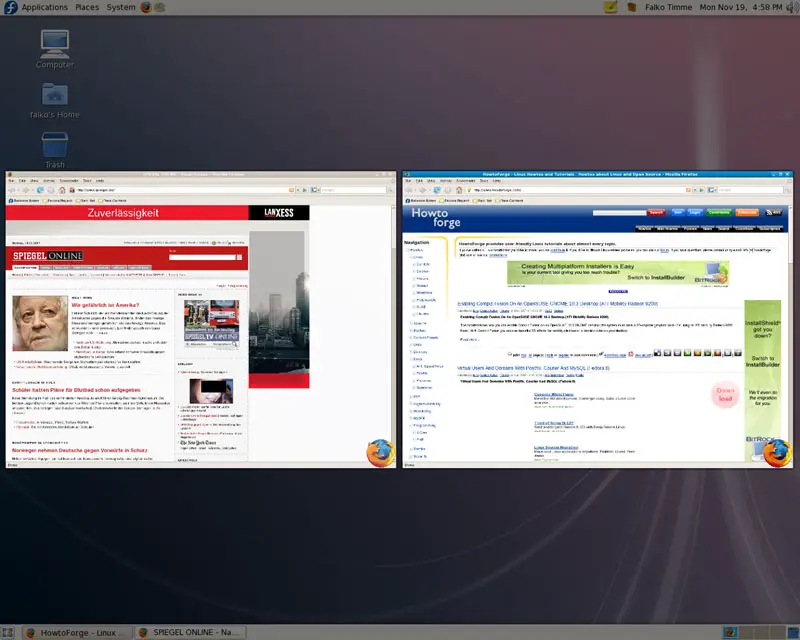
Task: Click the URL bar in the HowtoForge window
Action: pos(577,190)
